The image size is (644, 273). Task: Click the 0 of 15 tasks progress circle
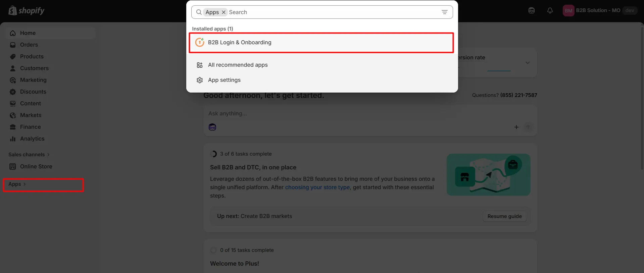214,250
